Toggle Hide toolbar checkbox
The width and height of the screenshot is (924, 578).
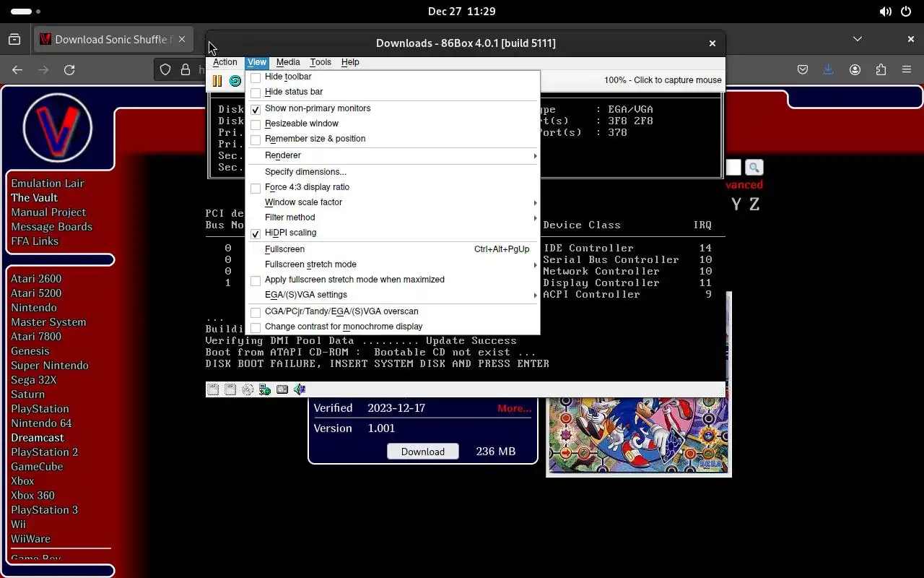click(256, 77)
